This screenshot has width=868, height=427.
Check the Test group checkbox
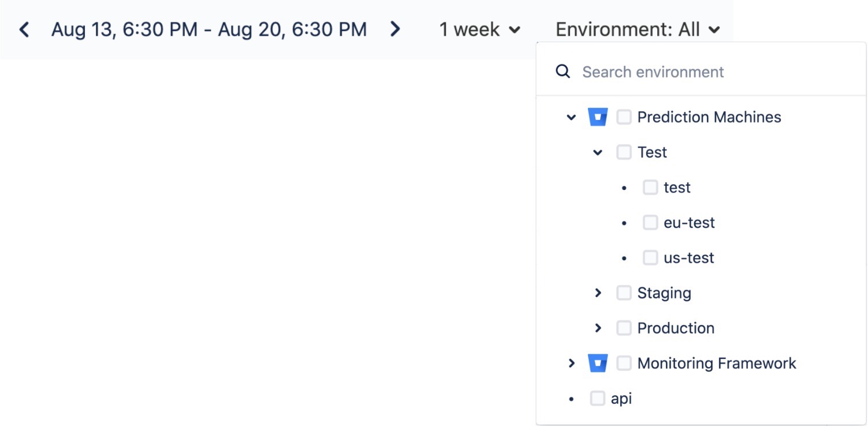pos(624,152)
